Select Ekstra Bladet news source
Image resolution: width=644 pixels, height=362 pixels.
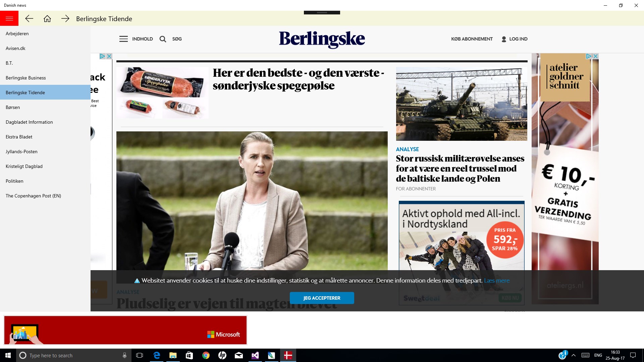tap(19, 137)
